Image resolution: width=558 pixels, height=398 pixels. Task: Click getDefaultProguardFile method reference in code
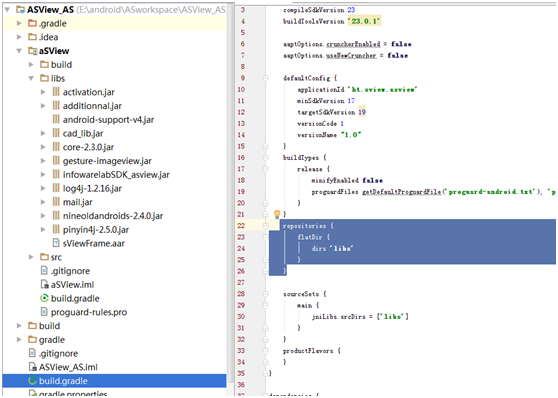[x=401, y=192]
